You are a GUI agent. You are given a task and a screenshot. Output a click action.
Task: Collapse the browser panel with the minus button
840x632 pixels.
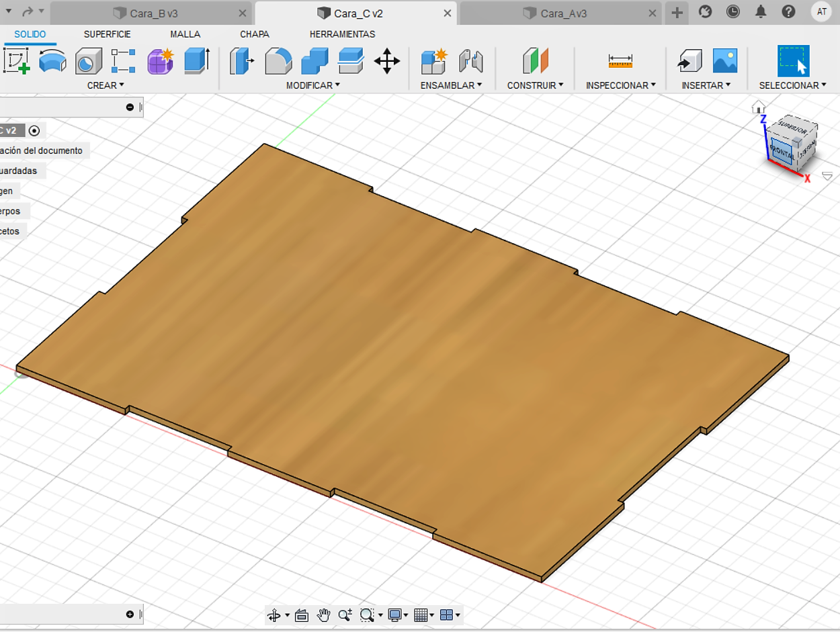click(x=130, y=107)
